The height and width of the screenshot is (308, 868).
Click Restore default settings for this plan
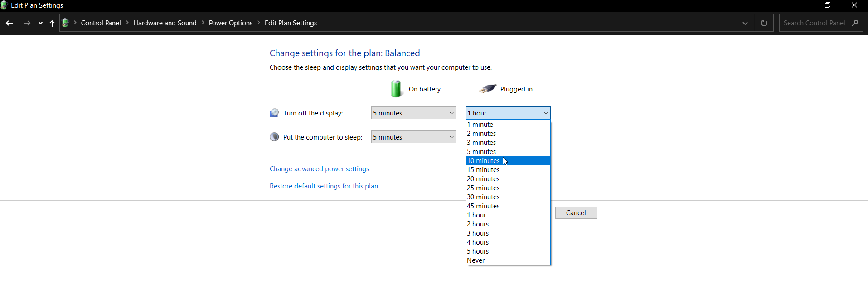[324, 186]
